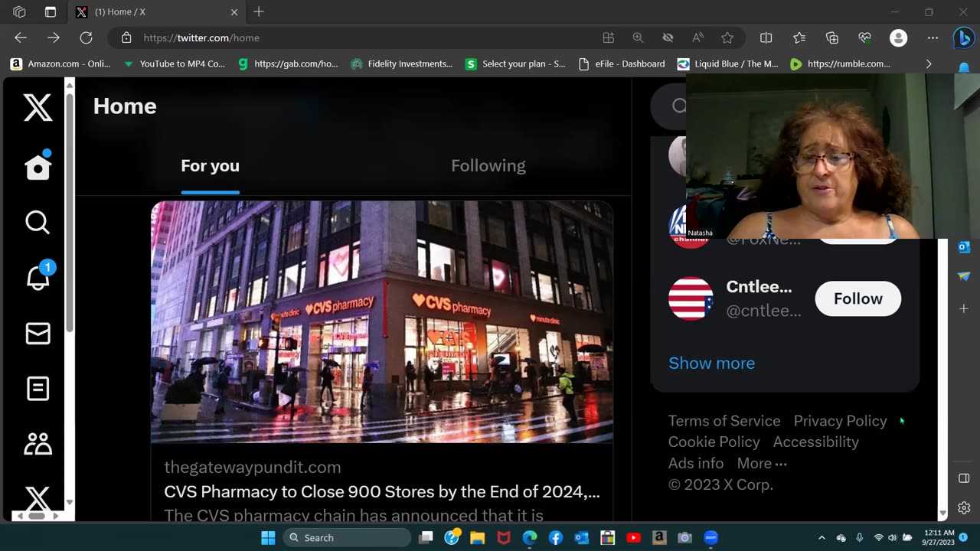Start Read aloud in address bar
This screenshot has width=980, height=551.
697,37
